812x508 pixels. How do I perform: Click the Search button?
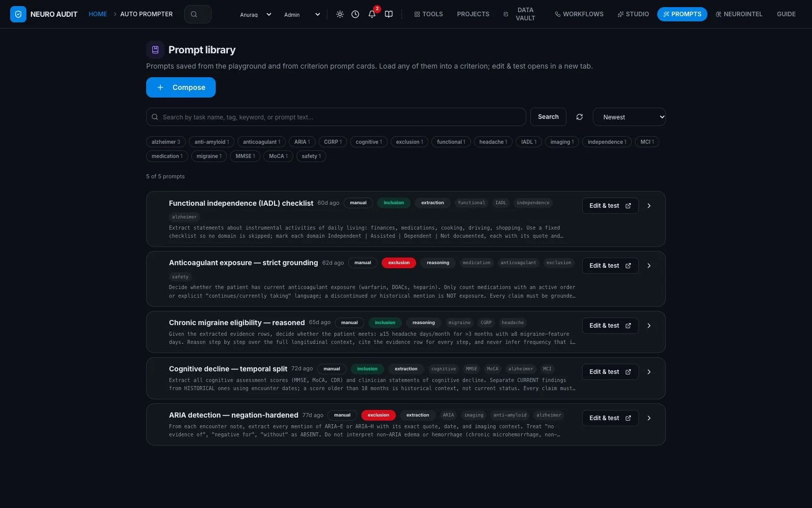pos(548,117)
